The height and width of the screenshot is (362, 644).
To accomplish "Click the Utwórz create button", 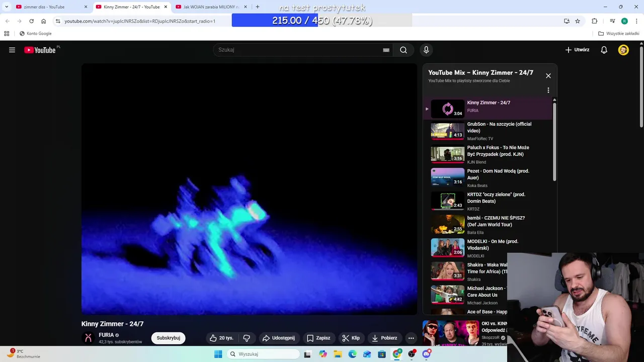I will (577, 50).
